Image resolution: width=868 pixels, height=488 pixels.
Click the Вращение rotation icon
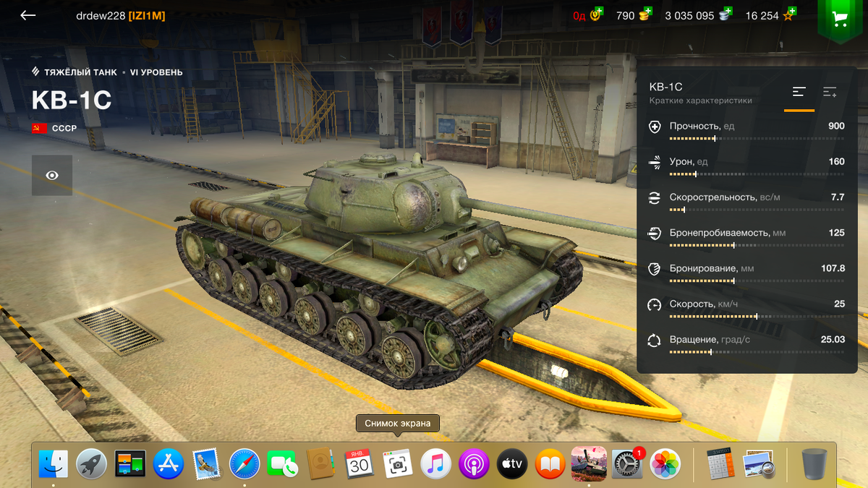pos(655,340)
